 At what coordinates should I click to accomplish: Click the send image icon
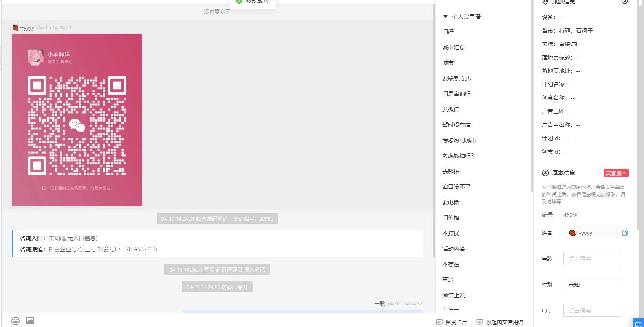30,320
